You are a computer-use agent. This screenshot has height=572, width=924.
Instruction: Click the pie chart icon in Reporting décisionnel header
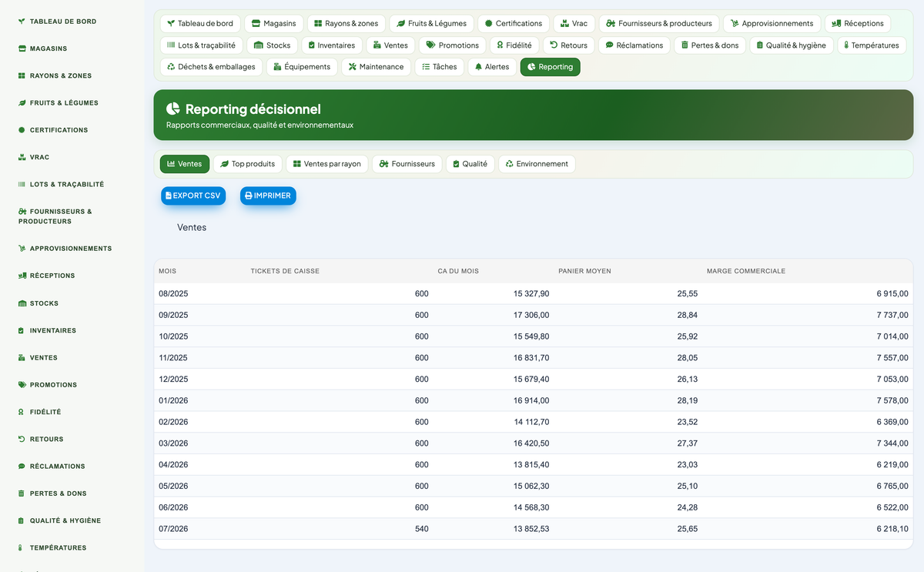[x=173, y=109]
